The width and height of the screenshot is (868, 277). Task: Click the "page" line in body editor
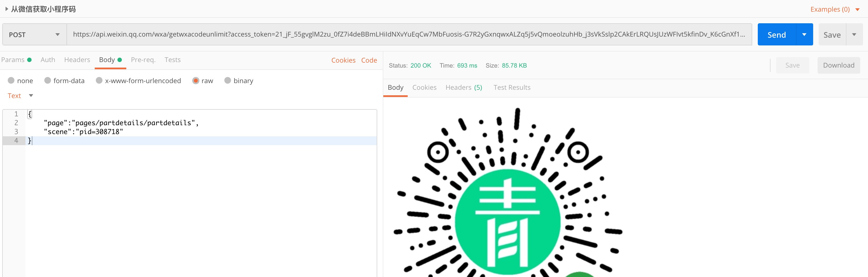[121, 123]
